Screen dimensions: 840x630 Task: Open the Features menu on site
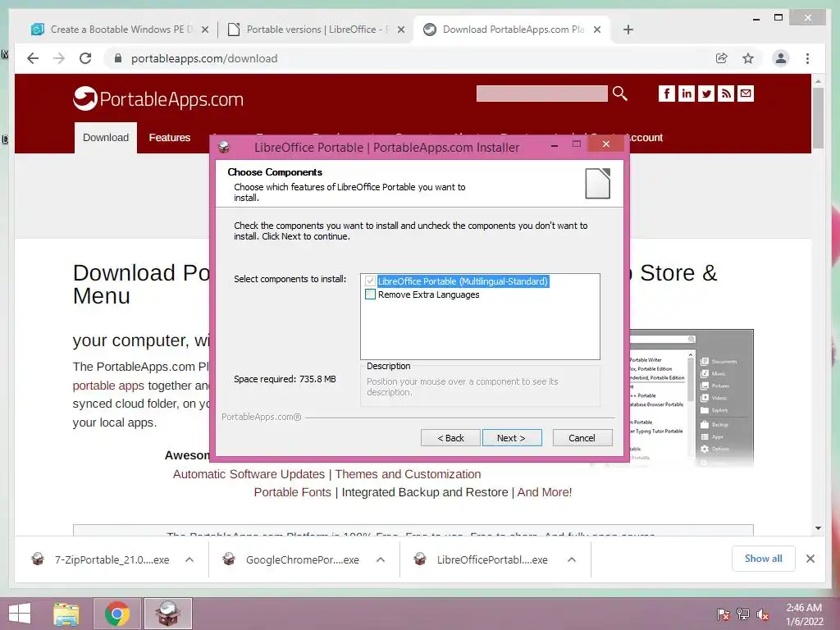click(x=169, y=138)
